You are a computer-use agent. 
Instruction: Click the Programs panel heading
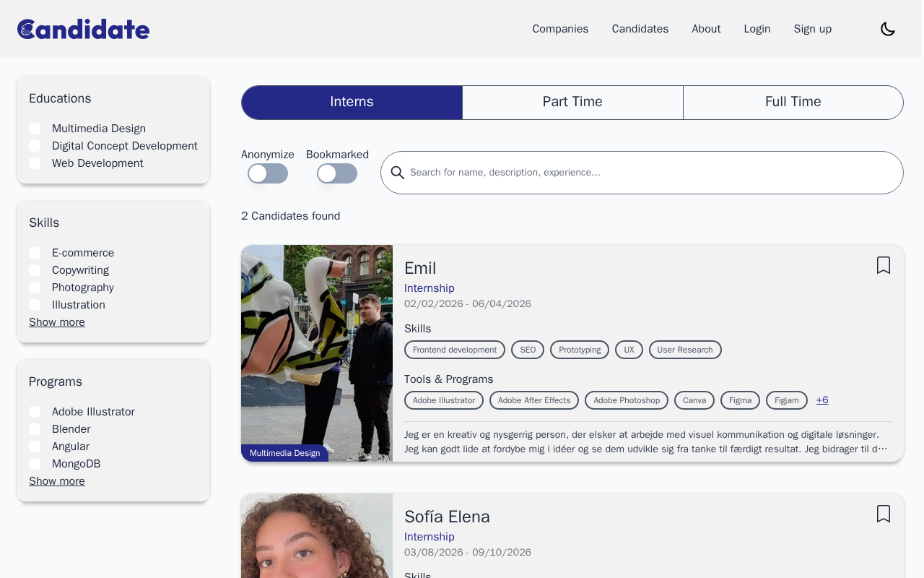(x=56, y=381)
